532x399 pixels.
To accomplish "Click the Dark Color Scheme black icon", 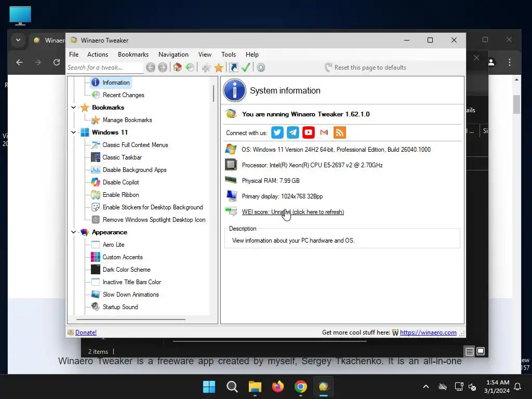I will (x=96, y=270).
